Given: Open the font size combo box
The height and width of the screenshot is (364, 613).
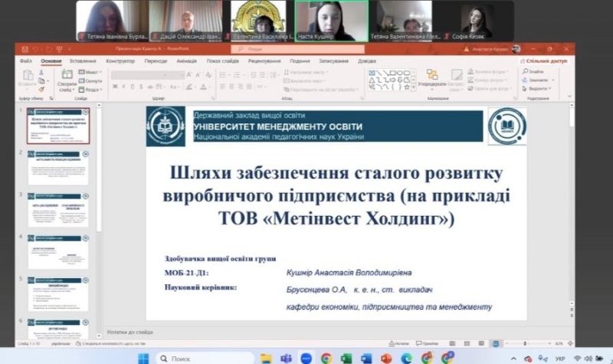Looking at the screenshot, I should coord(177,74).
